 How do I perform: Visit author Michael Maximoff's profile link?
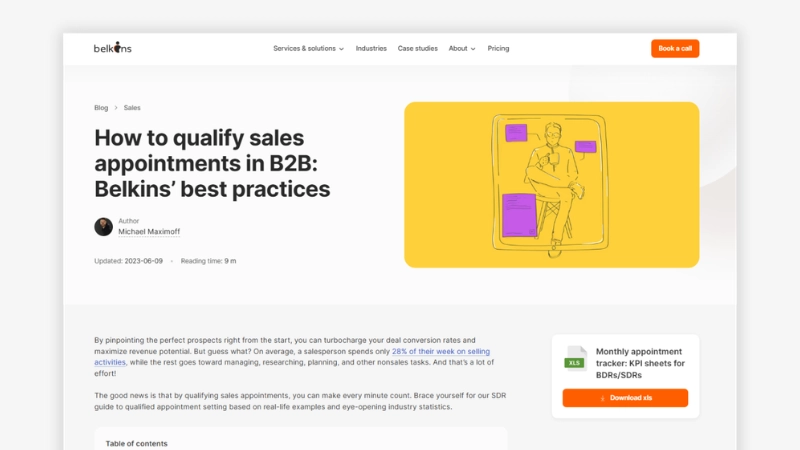tap(149, 232)
